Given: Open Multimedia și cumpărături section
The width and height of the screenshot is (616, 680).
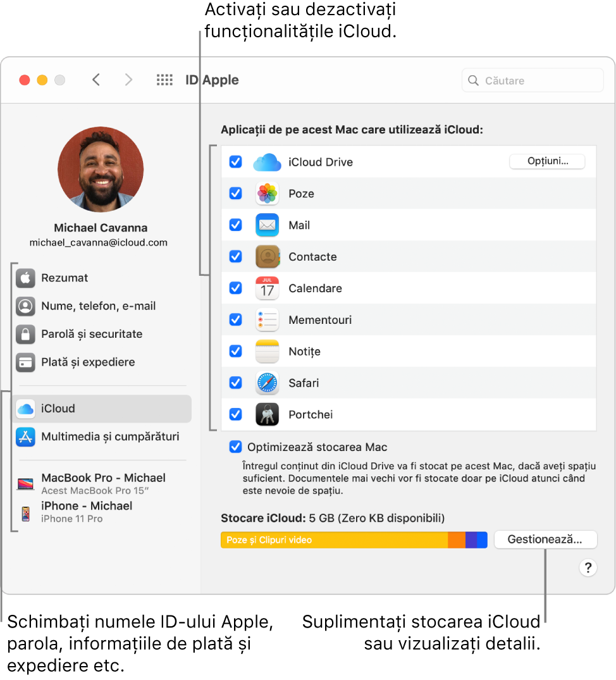Looking at the screenshot, I should pos(102,436).
